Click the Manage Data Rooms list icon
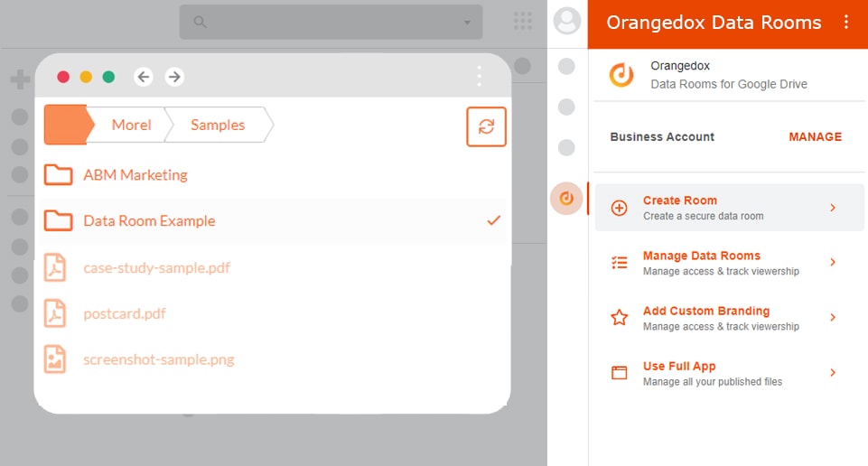 619,262
